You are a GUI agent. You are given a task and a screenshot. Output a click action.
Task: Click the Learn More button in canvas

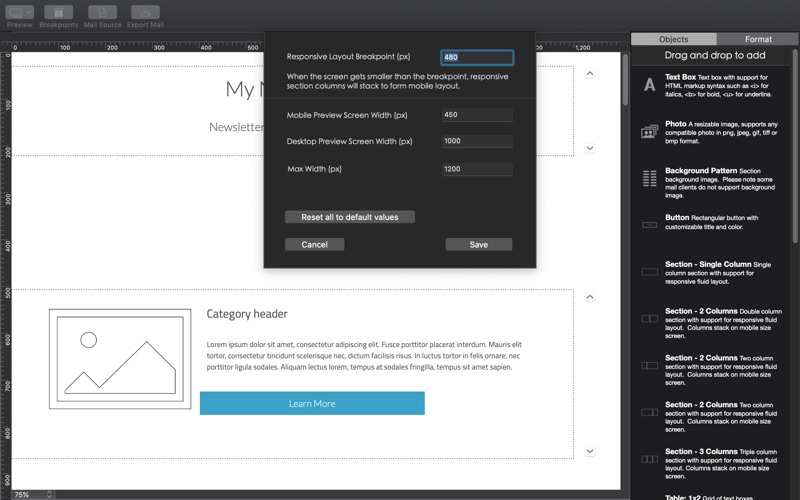[x=312, y=404]
